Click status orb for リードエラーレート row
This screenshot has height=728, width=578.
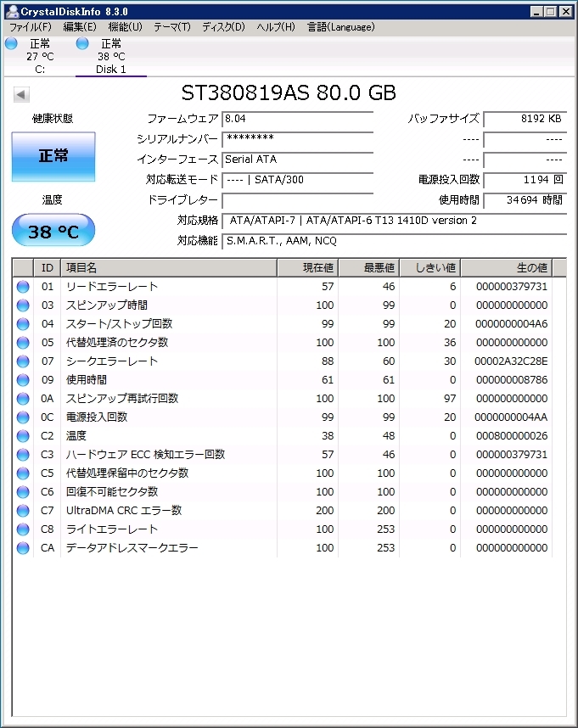[x=23, y=287]
